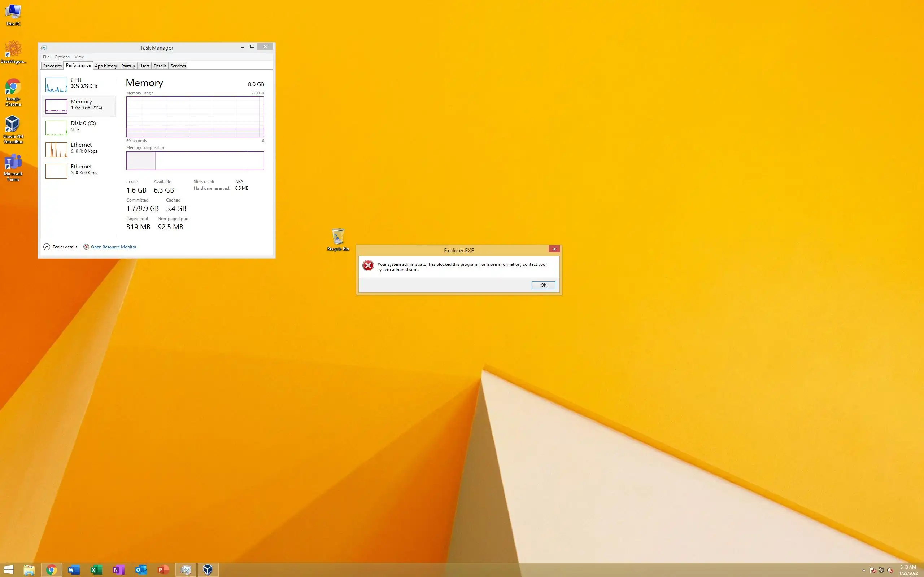Launch OneNote from the taskbar
This screenshot has width=924, height=577.
tap(118, 570)
